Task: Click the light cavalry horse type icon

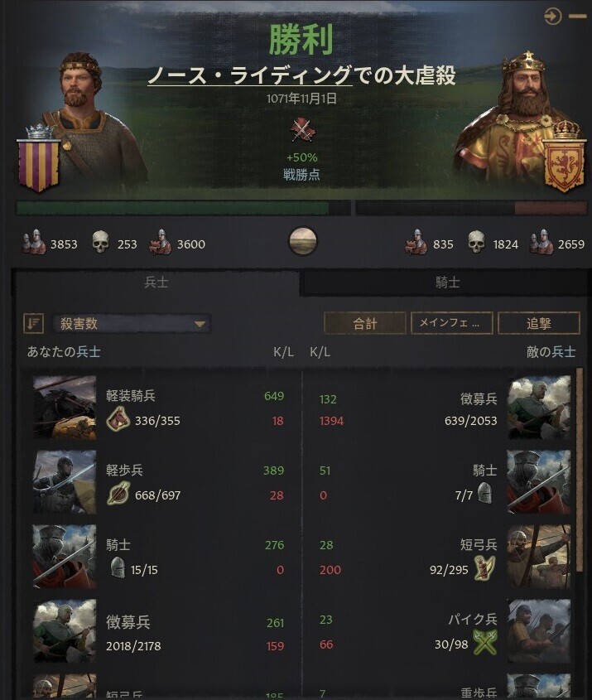Action: [118, 418]
